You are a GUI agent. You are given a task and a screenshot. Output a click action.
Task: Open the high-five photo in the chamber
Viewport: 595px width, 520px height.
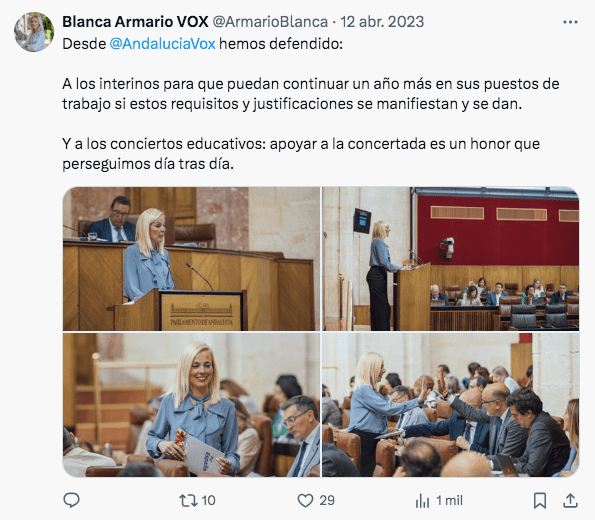click(450, 405)
